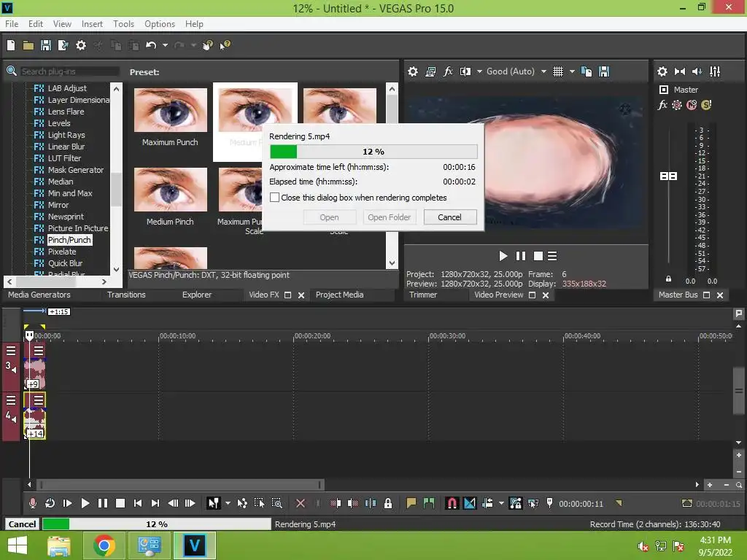Screen dimensions: 747x560
Task: Open Edit Tool dropdown arrow
Action: [x=228, y=503]
